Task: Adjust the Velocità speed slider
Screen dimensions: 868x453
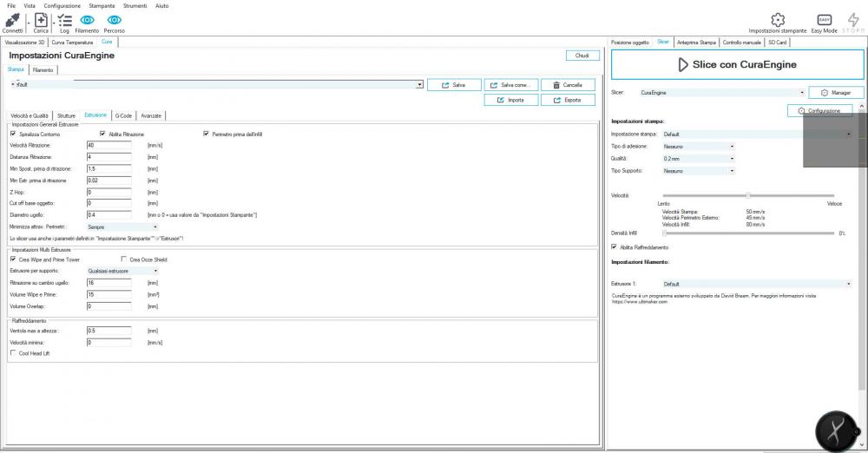Action: click(x=748, y=195)
